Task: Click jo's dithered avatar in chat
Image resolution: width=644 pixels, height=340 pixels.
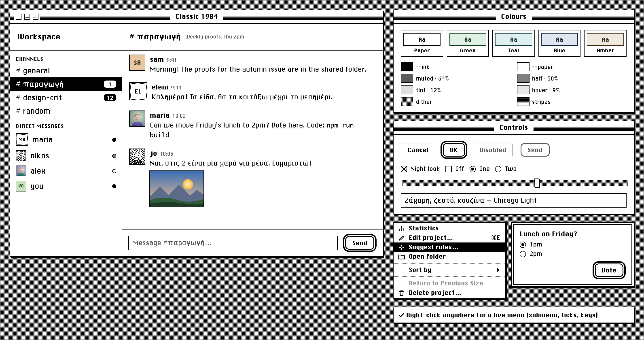Action: click(137, 157)
